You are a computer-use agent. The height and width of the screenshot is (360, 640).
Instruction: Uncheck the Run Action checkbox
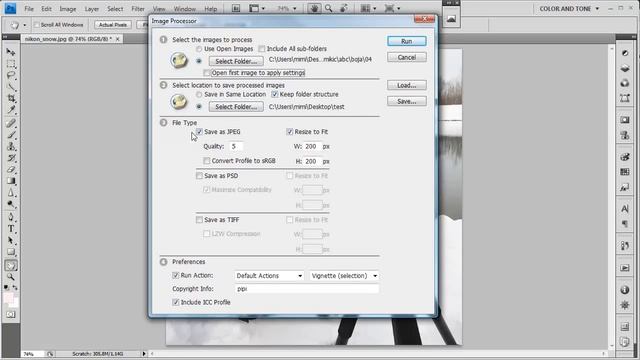[x=176, y=276]
